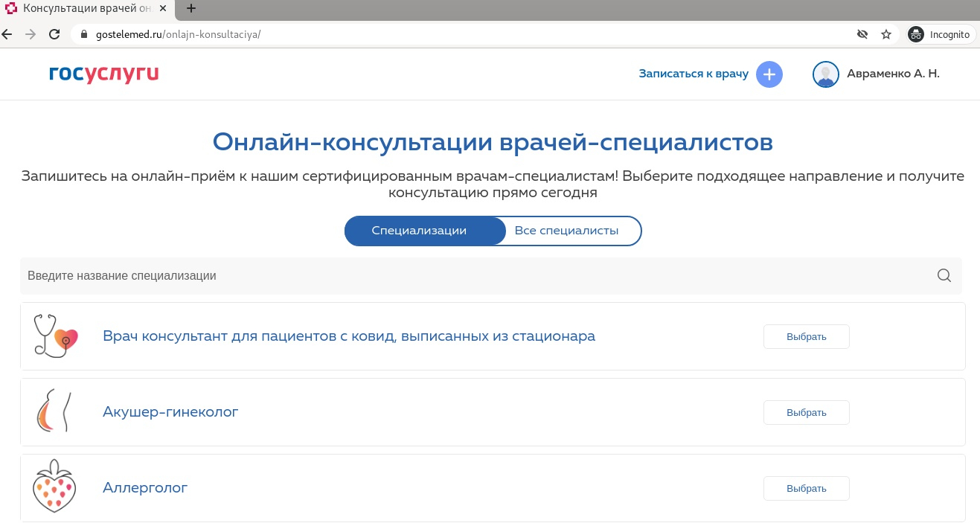Viewport: 980px width, 523px height.
Task: Click the Incognito badge icon
Action: (916, 34)
